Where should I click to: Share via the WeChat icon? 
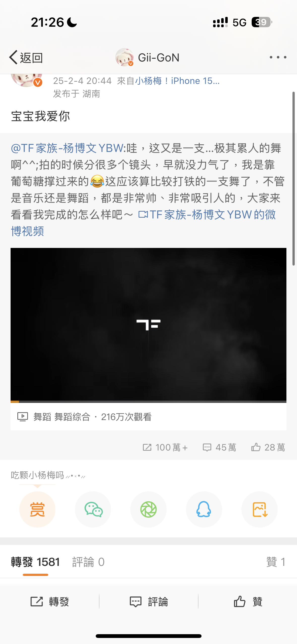[93, 509]
